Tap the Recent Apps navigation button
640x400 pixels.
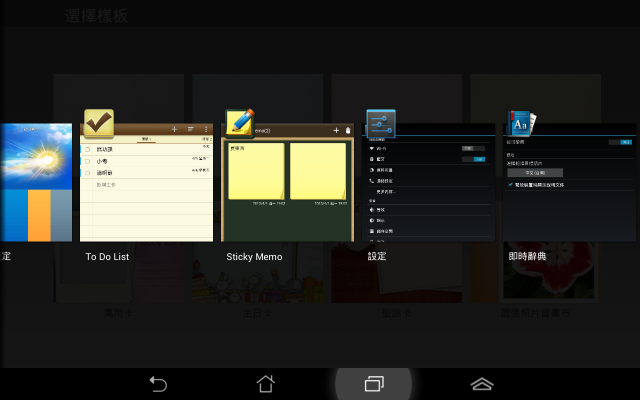(x=374, y=384)
